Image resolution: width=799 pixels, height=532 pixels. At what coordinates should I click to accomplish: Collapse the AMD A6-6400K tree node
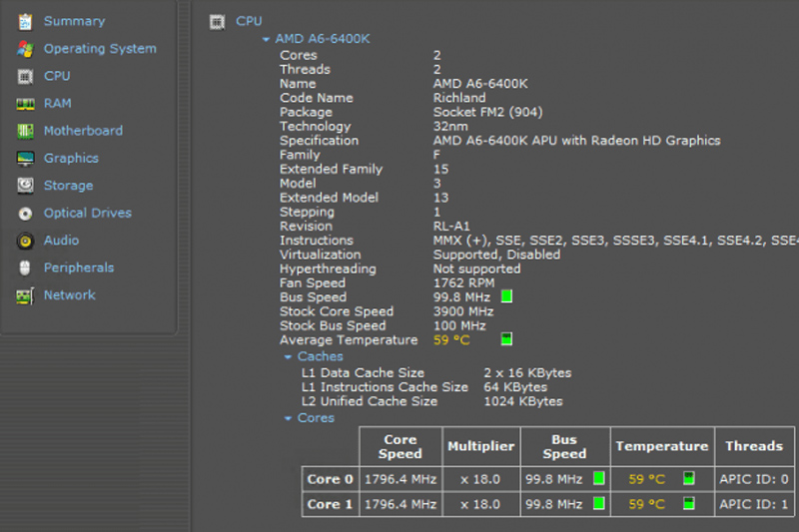tap(266, 39)
